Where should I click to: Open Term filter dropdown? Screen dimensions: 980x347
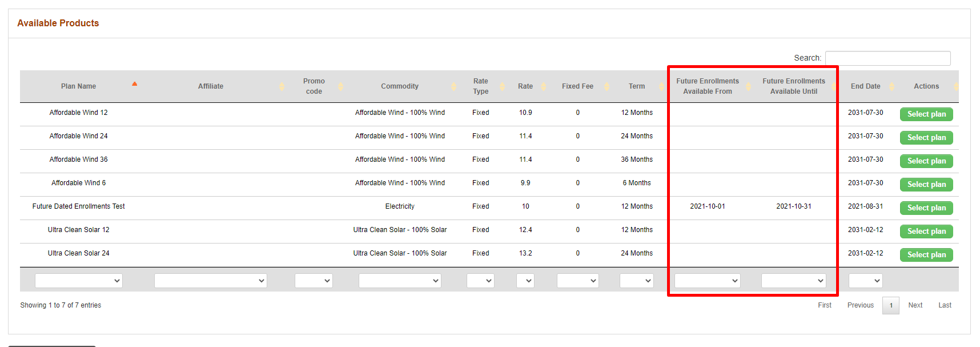pos(637,281)
